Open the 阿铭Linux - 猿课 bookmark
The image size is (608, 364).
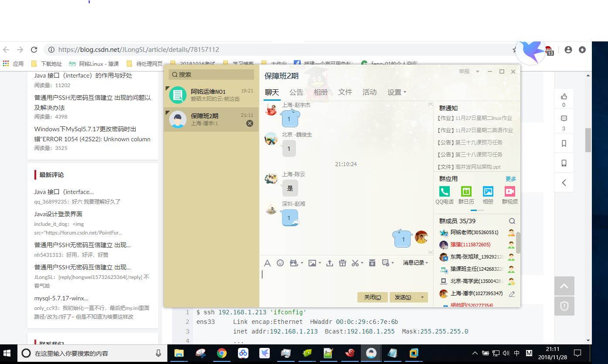click(94, 64)
